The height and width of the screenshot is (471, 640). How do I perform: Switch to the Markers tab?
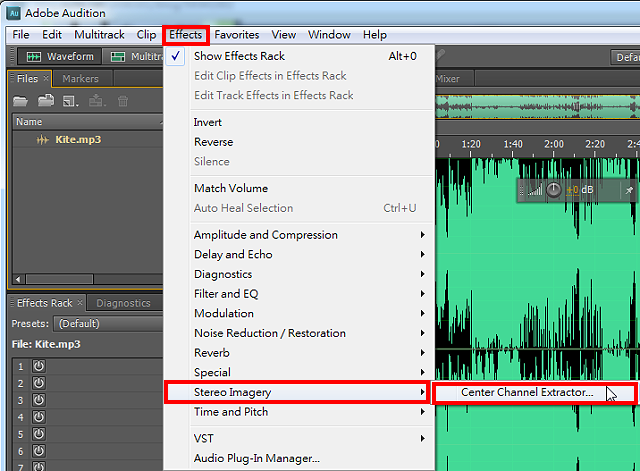[80, 78]
